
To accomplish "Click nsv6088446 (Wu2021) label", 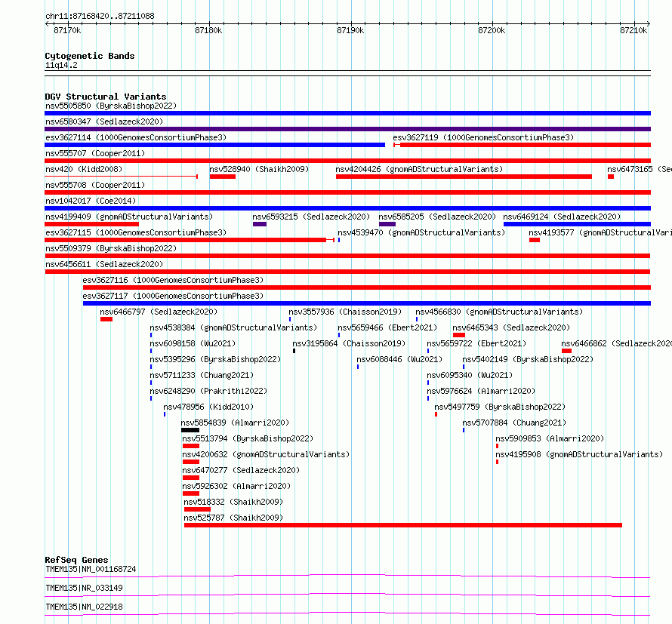I will pyautogui.click(x=399, y=359).
